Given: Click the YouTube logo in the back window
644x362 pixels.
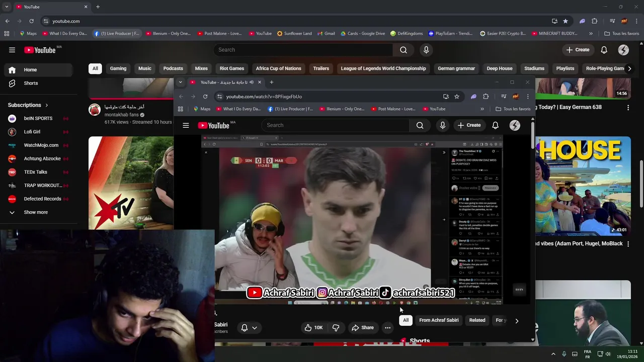Looking at the screenshot, I should [x=40, y=50].
